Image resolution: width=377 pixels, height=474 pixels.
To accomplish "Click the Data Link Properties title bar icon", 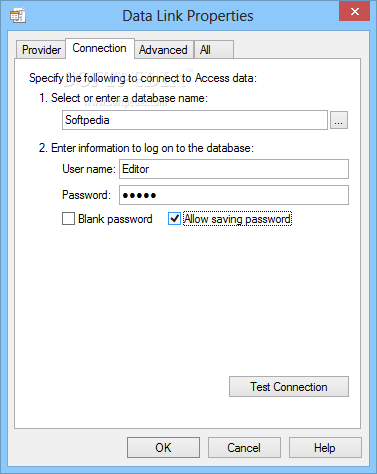I will pos(18,16).
